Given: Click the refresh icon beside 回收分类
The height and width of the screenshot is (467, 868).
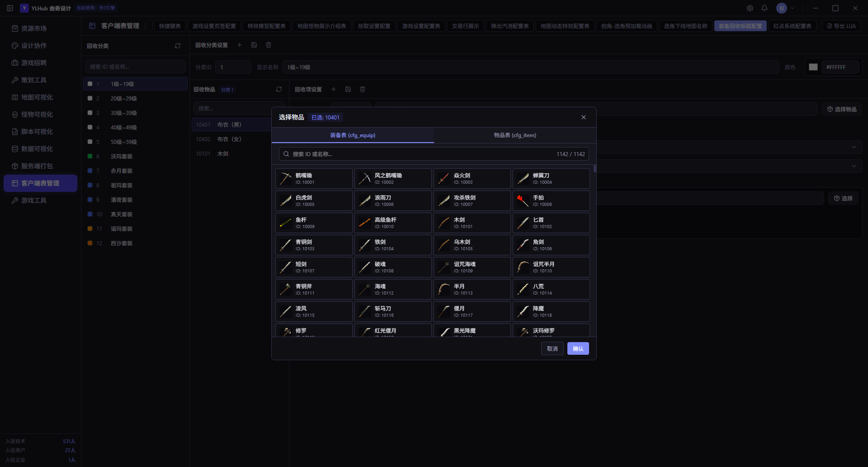Looking at the screenshot, I should [178, 46].
